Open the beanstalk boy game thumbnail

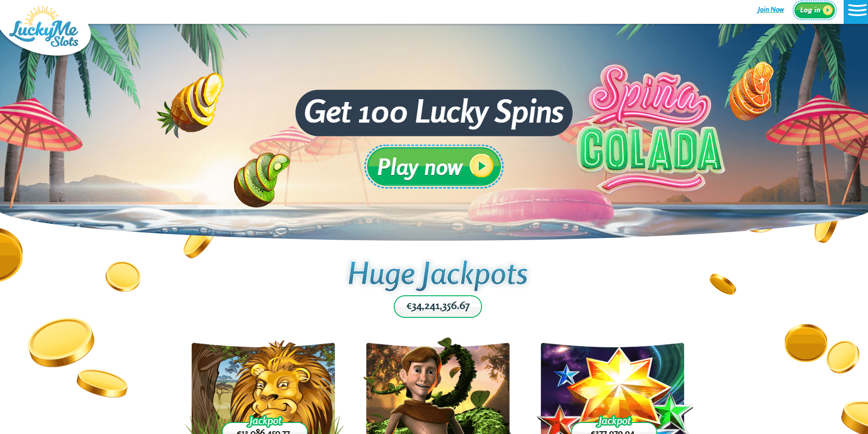[x=438, y=387]
